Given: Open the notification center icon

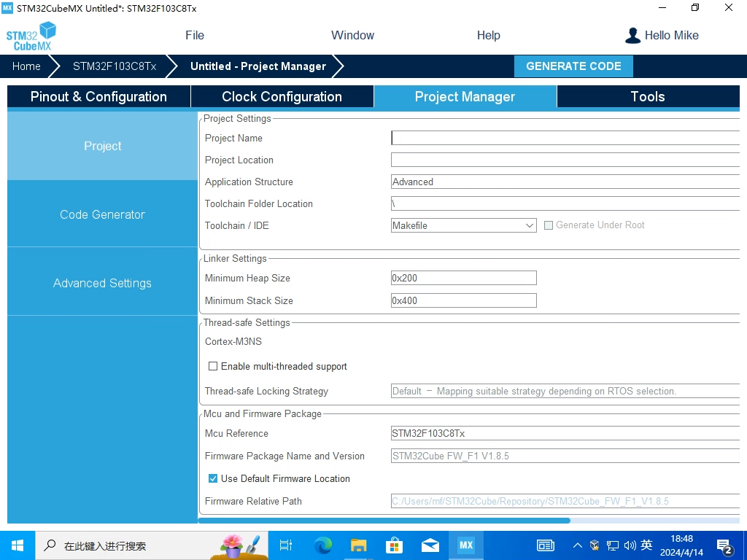Looking at the screenshot, I should pyautogui.click(x=724, y=545).
